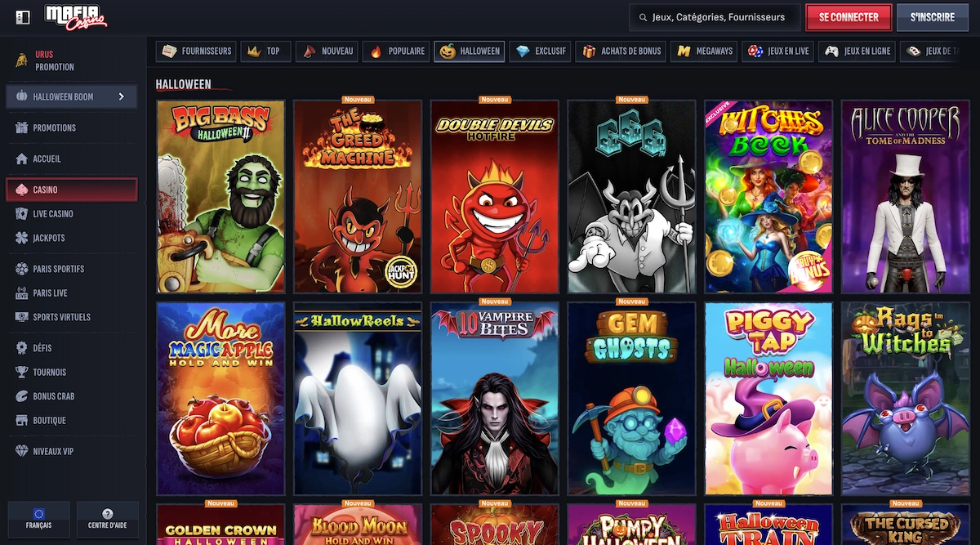Toggle the sidebar collapse icon top left
Image resolution: width=980 pixels, height=545 pixels.
click(21, 16)
